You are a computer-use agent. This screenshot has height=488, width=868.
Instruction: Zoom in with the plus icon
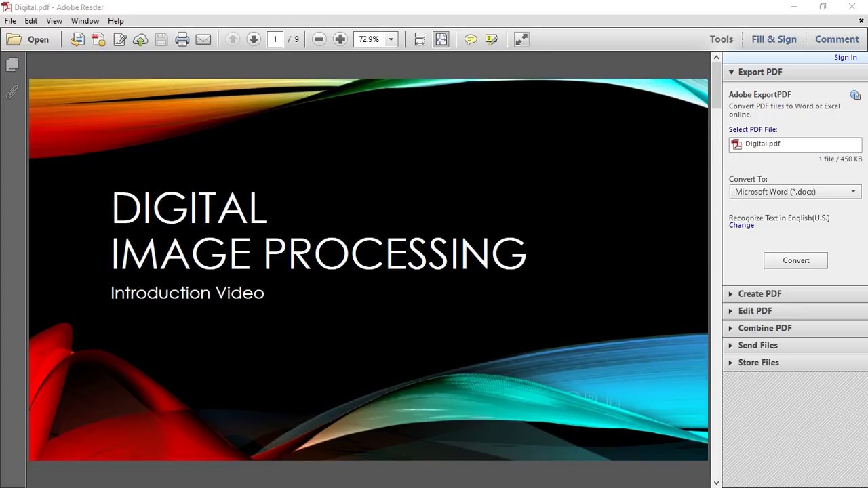[x=340, y=39]
